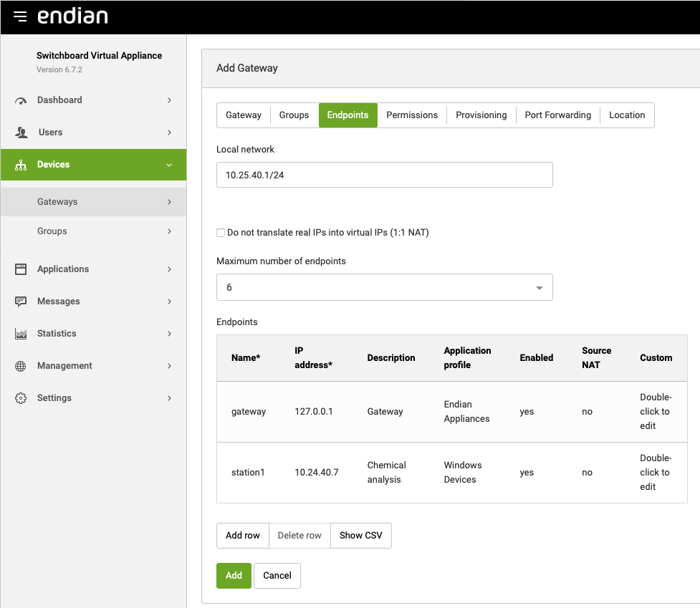This screenshot has width=700, height=608.
Task: Click the Applications window icon
Action: coord(21,269)
